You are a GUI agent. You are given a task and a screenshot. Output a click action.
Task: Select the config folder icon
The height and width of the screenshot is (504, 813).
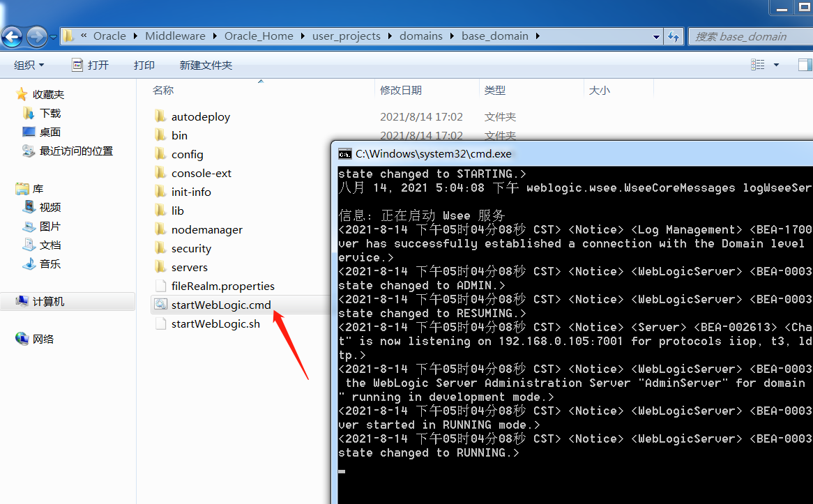[161, 154]
